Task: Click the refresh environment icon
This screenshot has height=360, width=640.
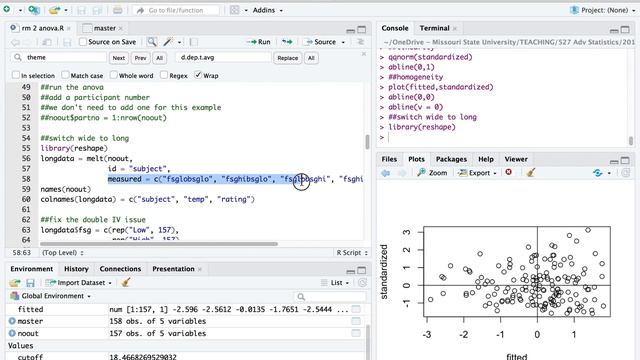Action: [362, 282]
